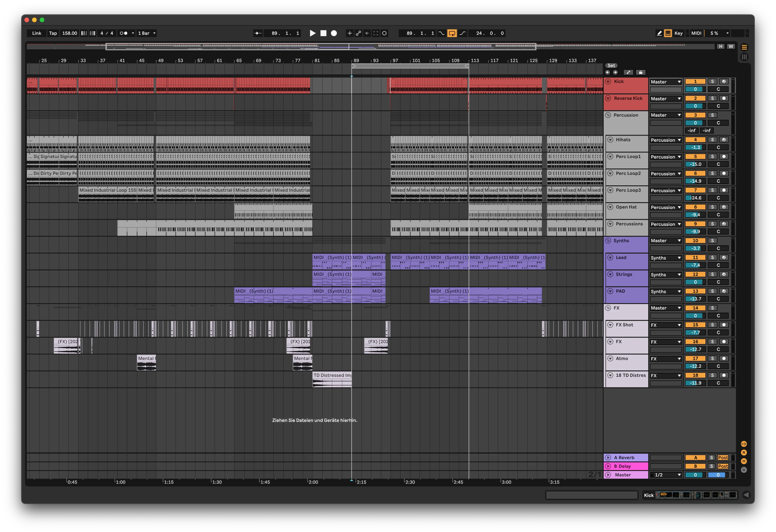Click the MIDI Arrangement Overdub plus button
Image resolution: width=776 pixels, height=532 pixels.
pos(350,33)
